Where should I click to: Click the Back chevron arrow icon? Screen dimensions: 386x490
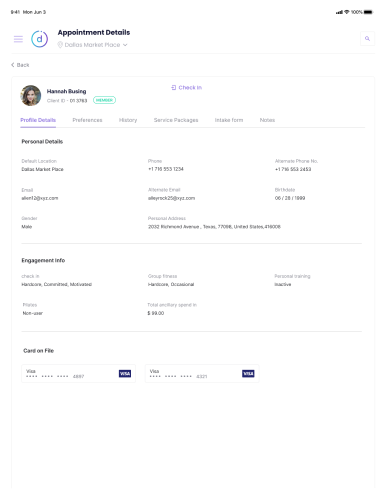(13, 65)
